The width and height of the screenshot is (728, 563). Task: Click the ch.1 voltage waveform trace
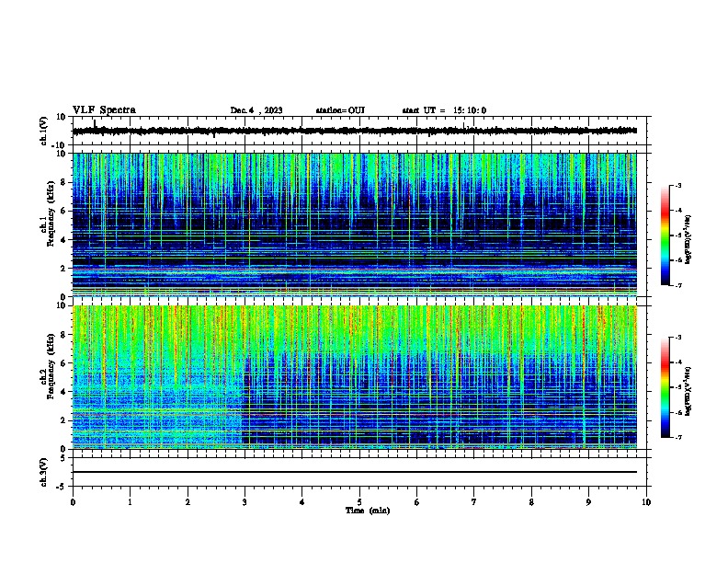(355, 131)
